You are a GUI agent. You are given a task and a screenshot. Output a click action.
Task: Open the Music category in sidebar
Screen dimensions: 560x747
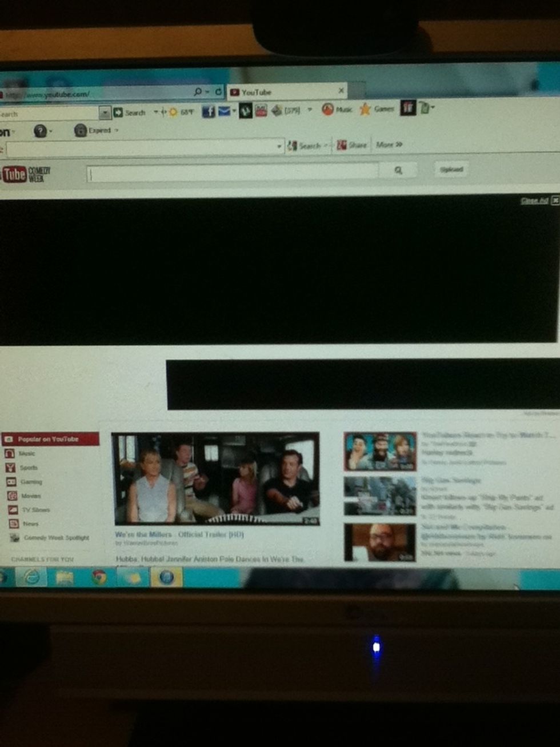coord(26,453)
